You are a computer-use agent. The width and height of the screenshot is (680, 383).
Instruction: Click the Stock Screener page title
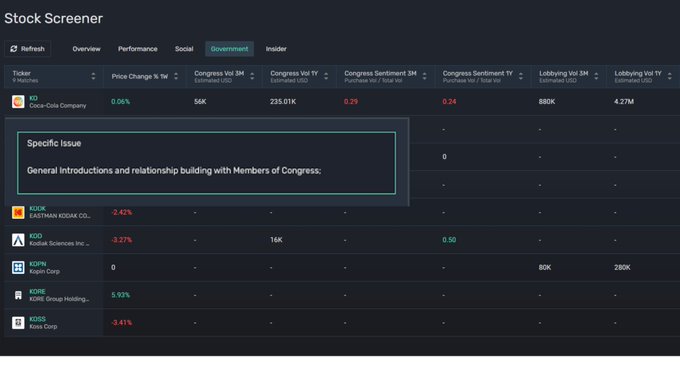(53, 18)
